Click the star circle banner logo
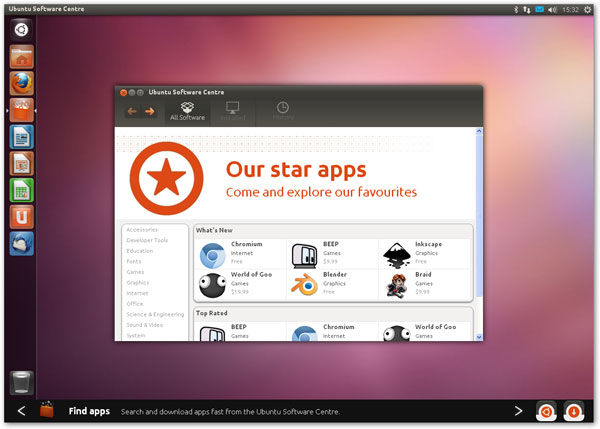The width and height of the screenshot is (600, 429). [x=166, y=178]
